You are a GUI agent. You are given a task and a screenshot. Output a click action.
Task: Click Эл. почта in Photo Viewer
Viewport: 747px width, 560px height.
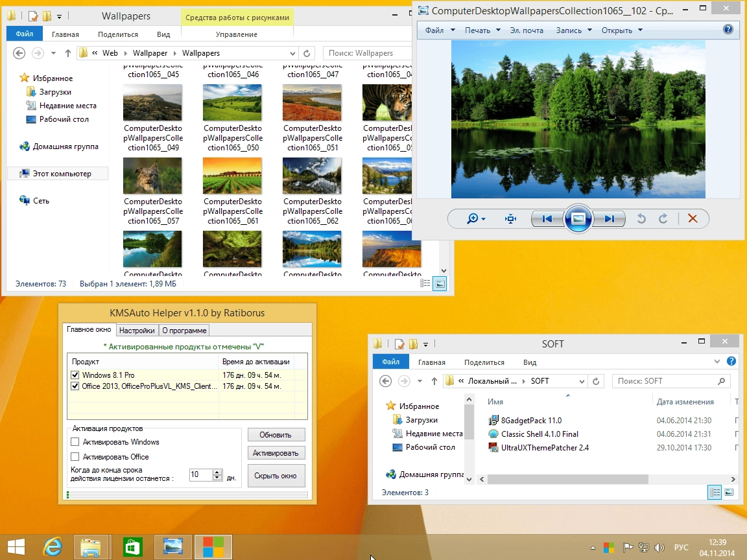tap(527, 30)
